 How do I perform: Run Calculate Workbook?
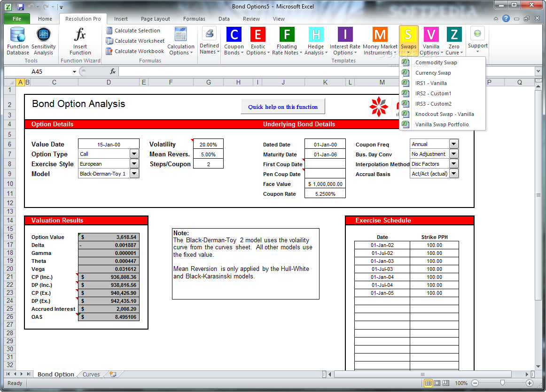135,51
